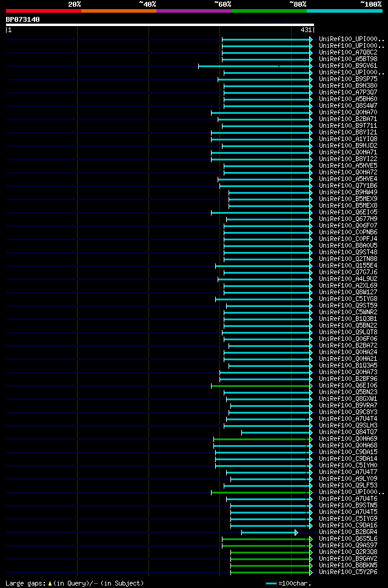Select the UniRef100_Q6EI05 label
Image resolution: width=388 pixels, height=588 pixels.
click(348, 213)
